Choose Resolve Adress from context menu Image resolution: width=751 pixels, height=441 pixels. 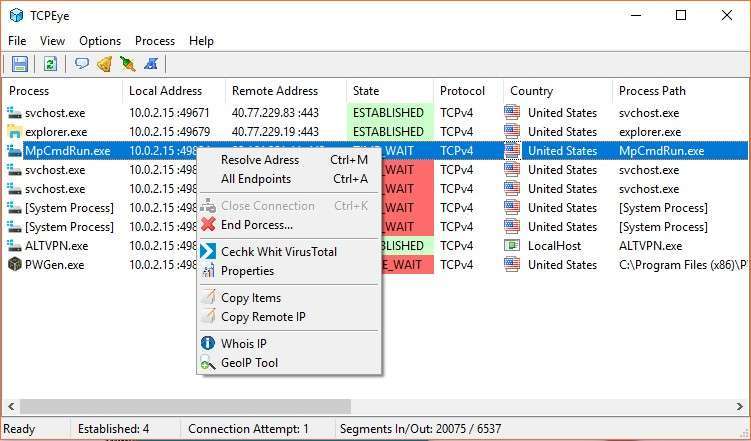click(289, 159)
